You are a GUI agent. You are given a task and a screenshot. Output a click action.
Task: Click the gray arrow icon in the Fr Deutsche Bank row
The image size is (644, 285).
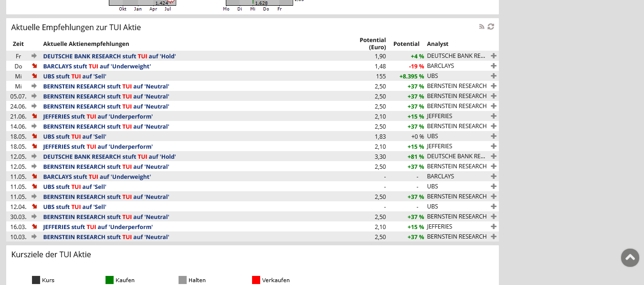pyautogui.click(x=34, y=56)
